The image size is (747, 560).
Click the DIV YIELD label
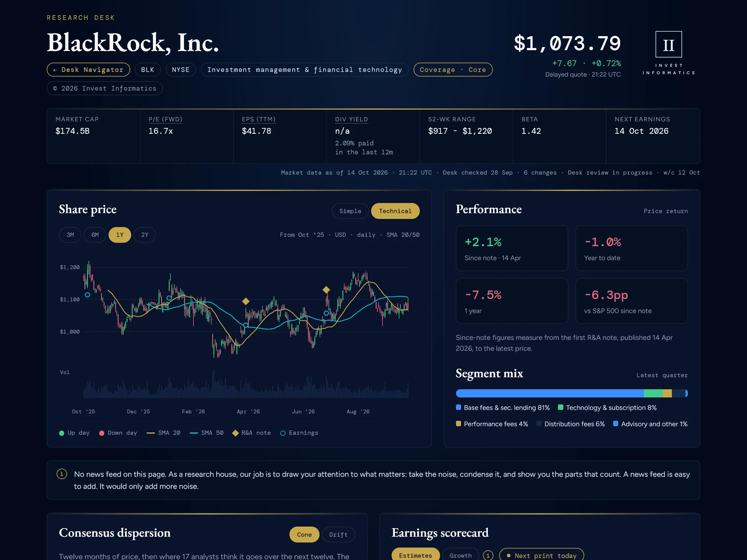pos(351,119)
